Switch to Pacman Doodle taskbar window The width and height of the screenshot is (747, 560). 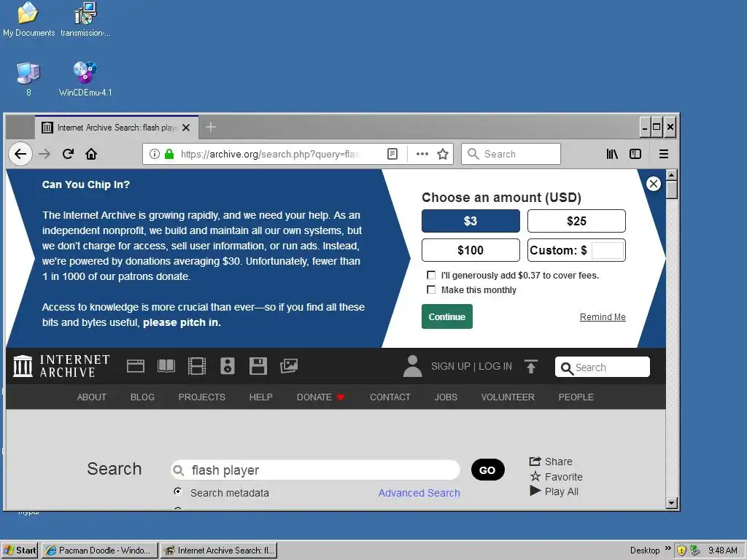click(x=99, y=551)
